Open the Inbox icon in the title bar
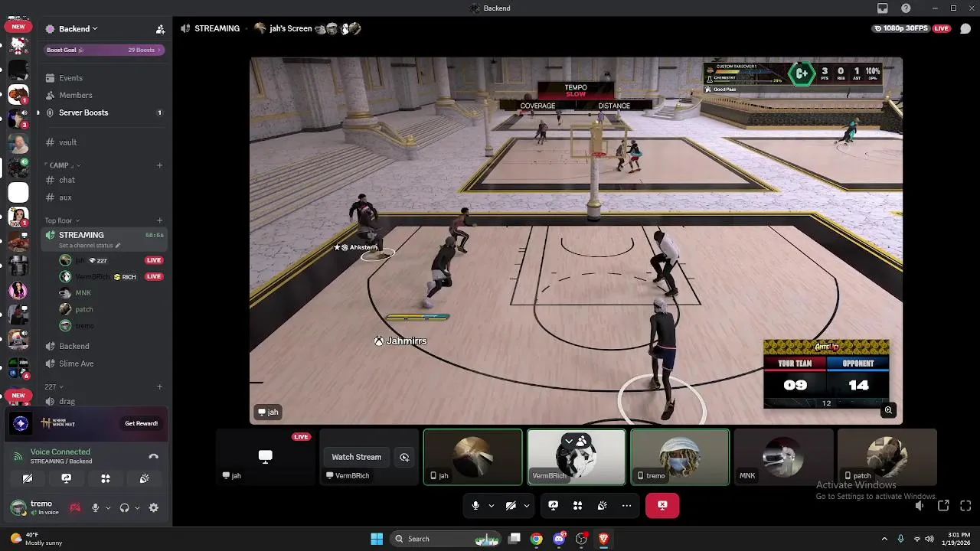The image size is (980, 551). coord(883,8)
